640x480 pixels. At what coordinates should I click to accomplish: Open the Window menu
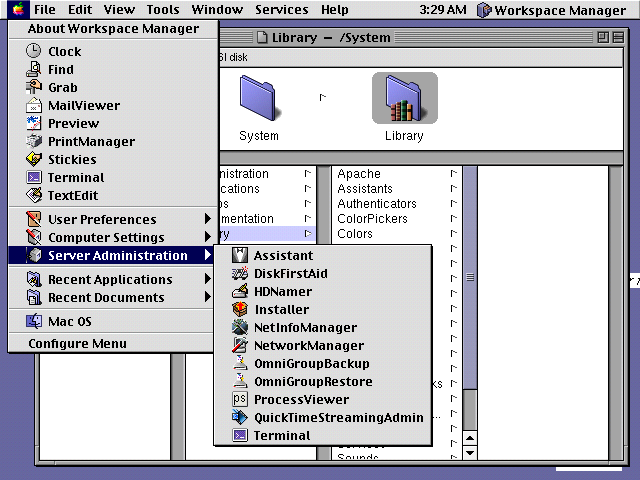[x=217, y=9]
